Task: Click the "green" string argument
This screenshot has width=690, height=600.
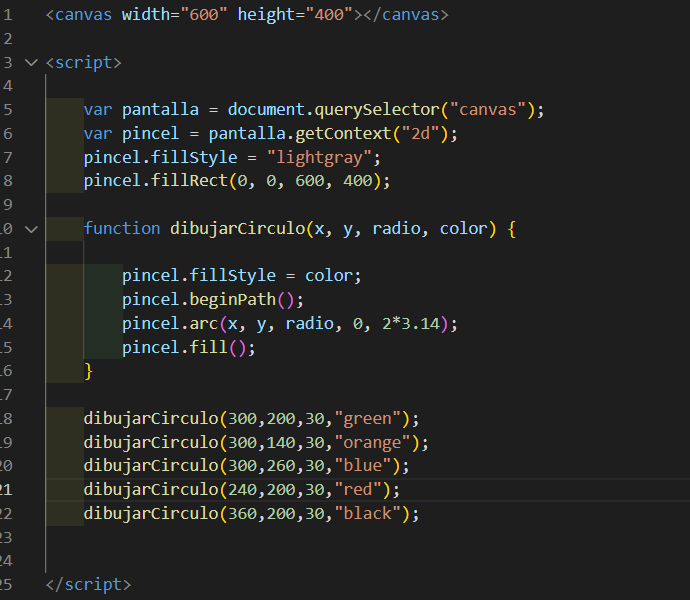Action: pyautogui.click(x=367, y=419)
